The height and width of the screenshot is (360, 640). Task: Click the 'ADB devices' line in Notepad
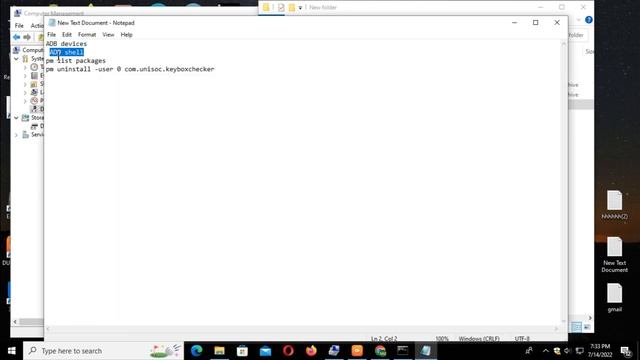(67, 44)
